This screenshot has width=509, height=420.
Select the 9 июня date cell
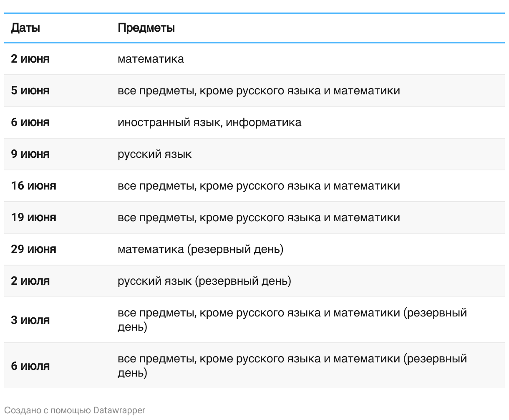[x=30, y=154]
